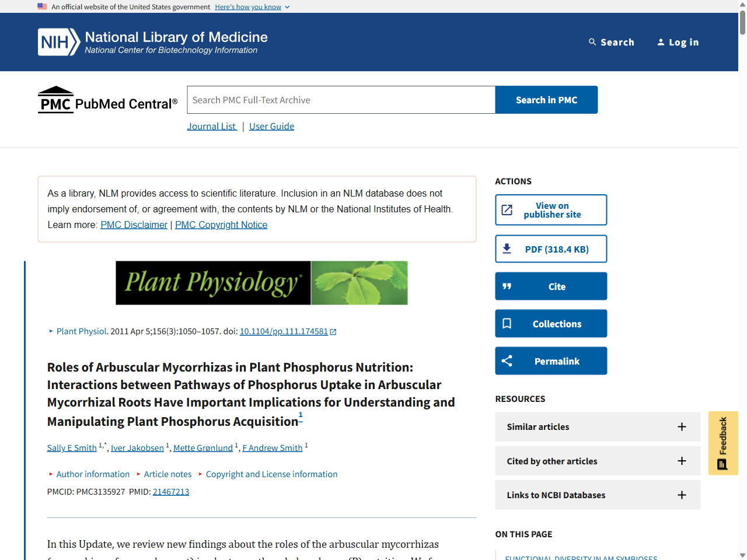Click author Iver Jakobsen

coord(137,447)
